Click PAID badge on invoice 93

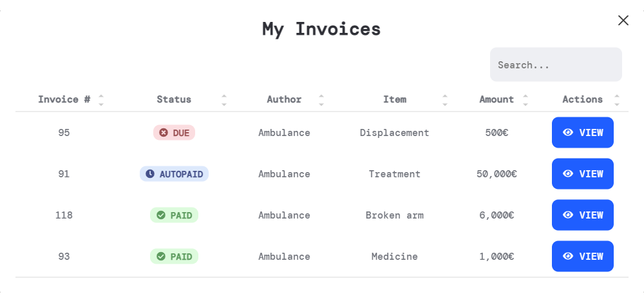tap(174, 257)
